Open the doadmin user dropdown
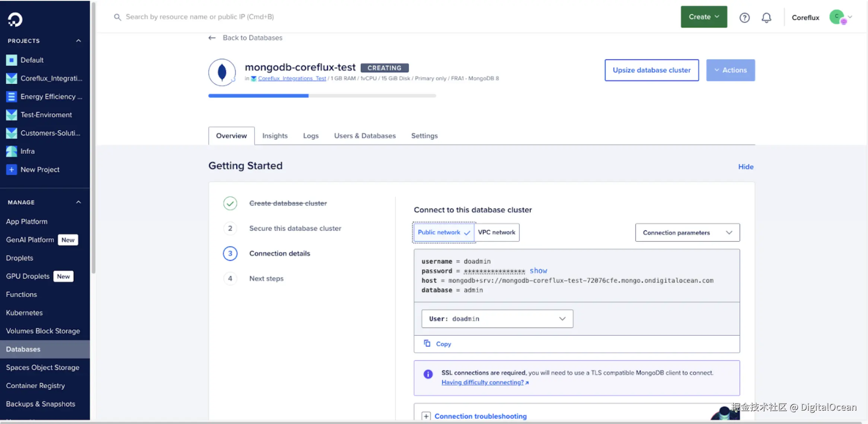Screen dimensions: 868x424 tap(497, 319)
